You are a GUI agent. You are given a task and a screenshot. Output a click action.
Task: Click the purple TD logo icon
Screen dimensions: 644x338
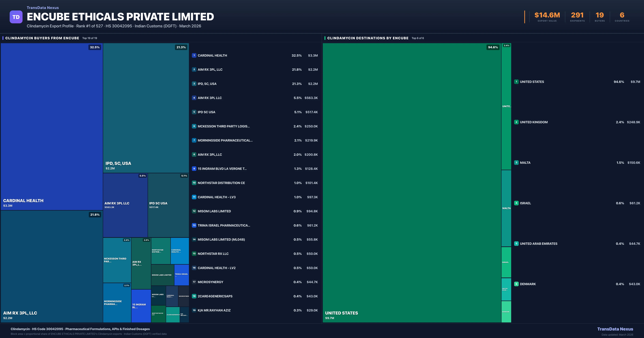click(x=16, y=17)
